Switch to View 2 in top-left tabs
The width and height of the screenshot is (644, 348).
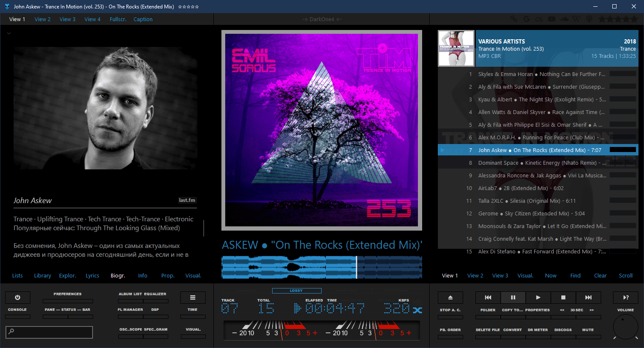click(43, 19)
